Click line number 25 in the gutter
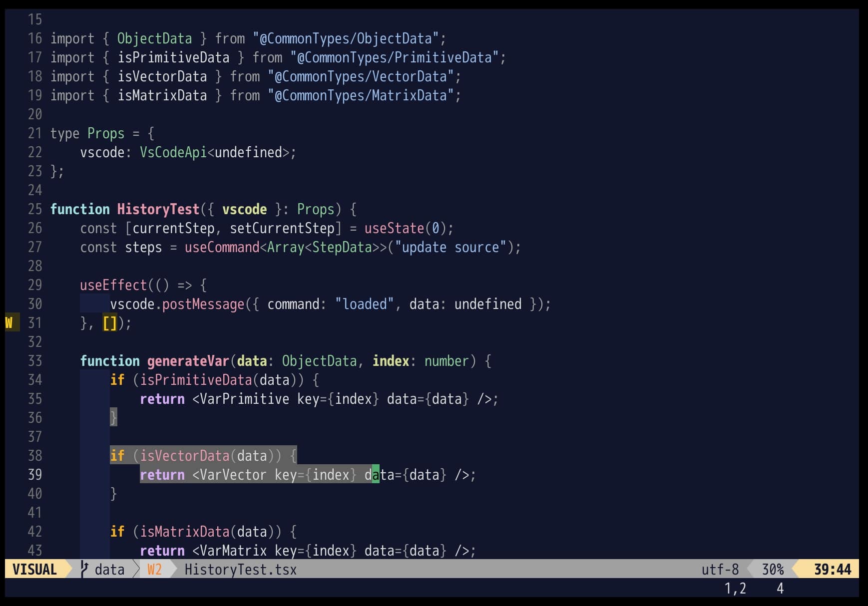Image resolution: width=868 pixels, height=606 pixels. [x=35, y=209]
